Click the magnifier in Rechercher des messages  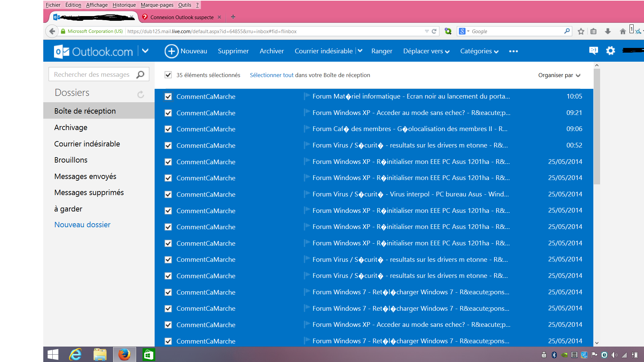pyautogui.click(x=140, y=74)
